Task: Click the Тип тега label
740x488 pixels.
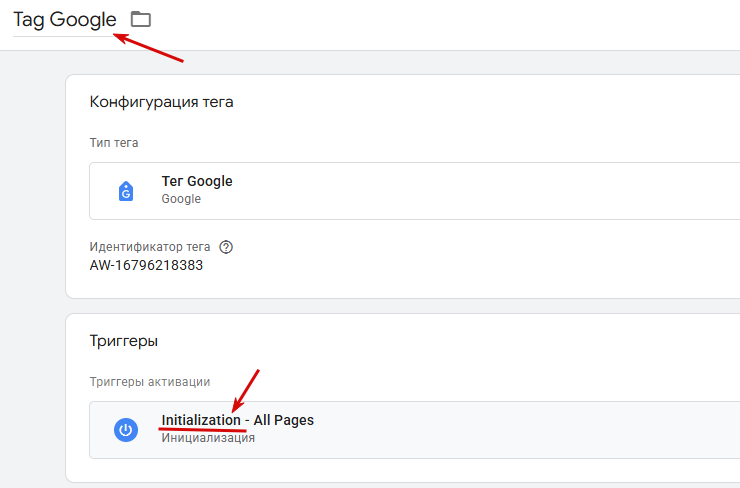Action: click(x=114, y=143)
